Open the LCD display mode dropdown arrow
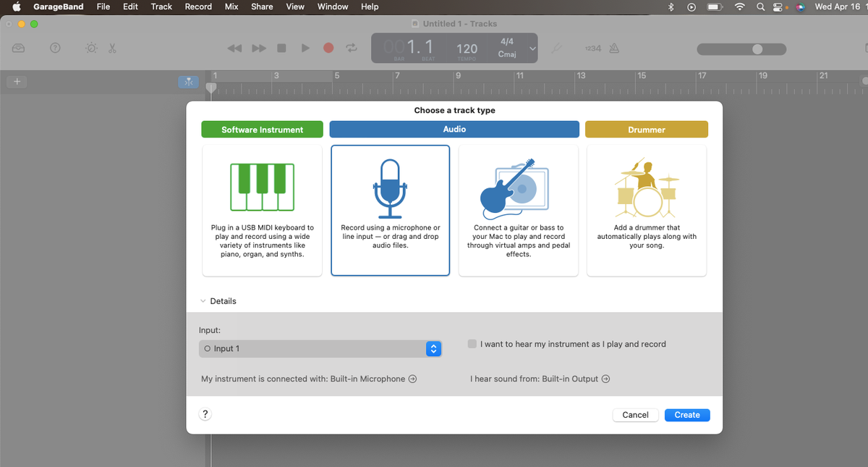The height and width of the screenshot is (467, 868). (x=532, y=49)
